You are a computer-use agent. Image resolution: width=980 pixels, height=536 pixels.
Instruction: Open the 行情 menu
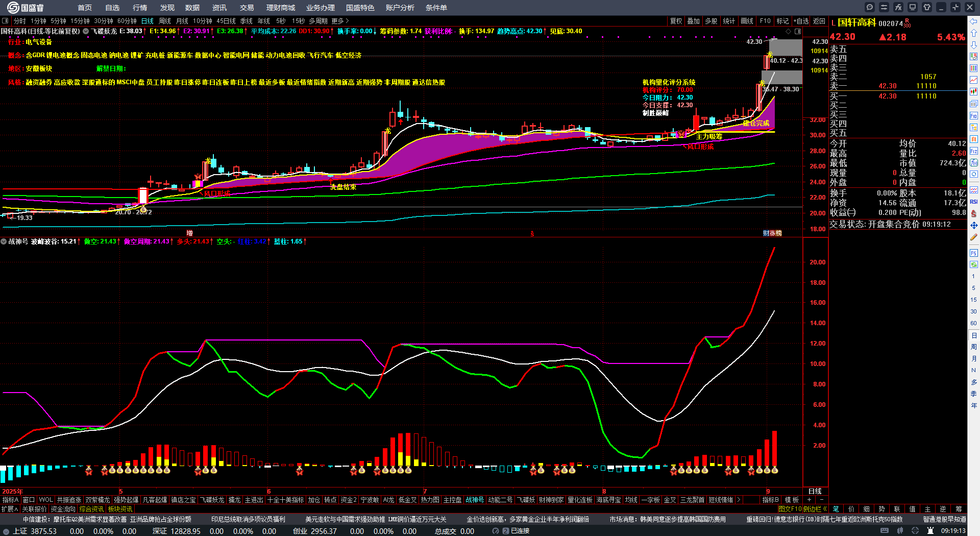coord(140,8)
